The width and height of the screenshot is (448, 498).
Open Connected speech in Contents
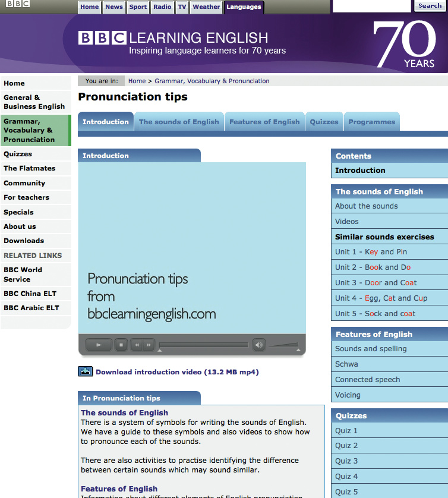click(x=390, y=380)
